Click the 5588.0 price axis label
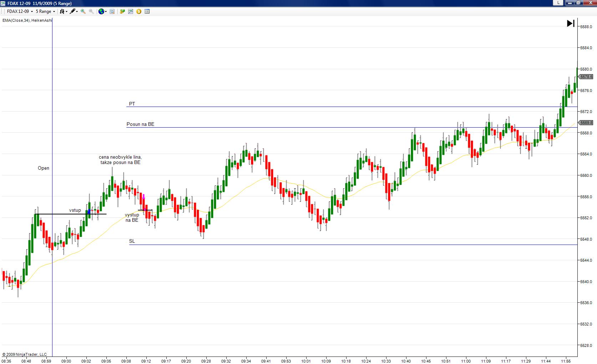 tap(586, 27)
